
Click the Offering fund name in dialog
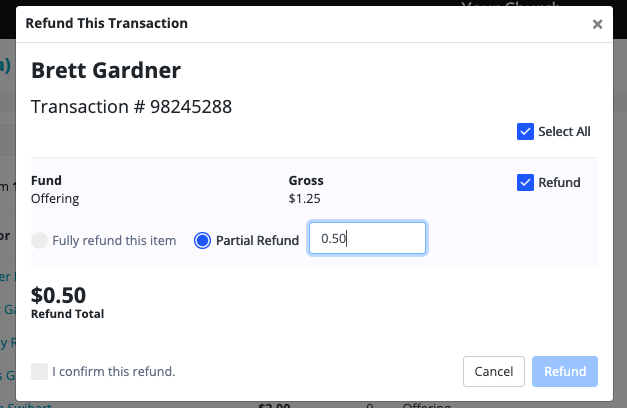(55, 198)
